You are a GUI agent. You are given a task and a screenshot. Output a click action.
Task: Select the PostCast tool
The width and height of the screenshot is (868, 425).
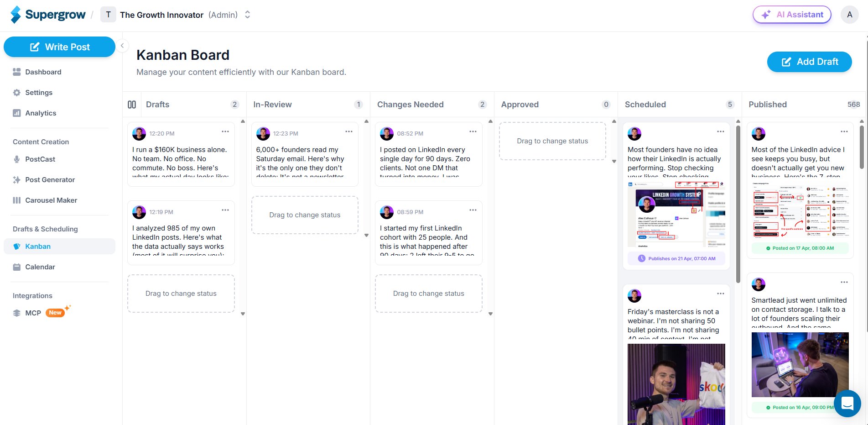tap(40, 159)
